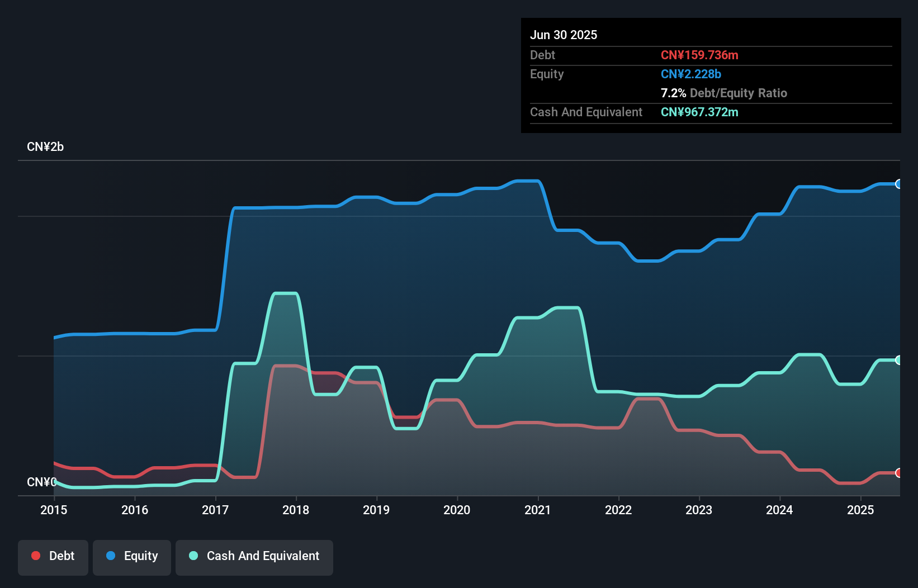918x588 pixels.
Task: Click the CN¥2b axis label
Action: pos(45,146)
